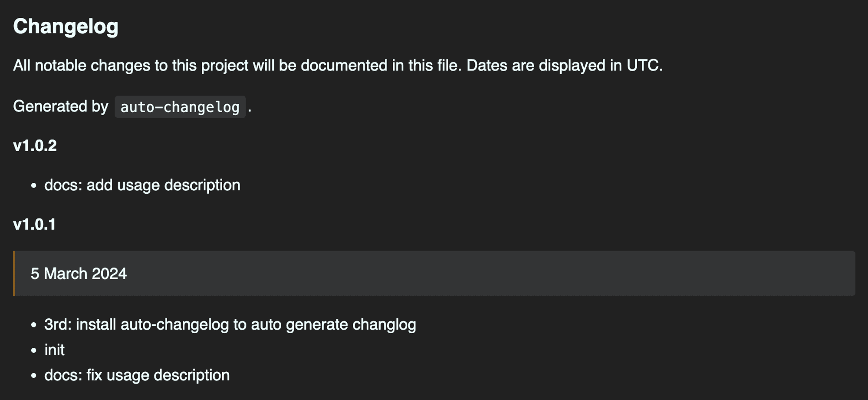Click the orange quote bar beside date
This screenshot has width=868, height=400.
click(x=14, y=273)
